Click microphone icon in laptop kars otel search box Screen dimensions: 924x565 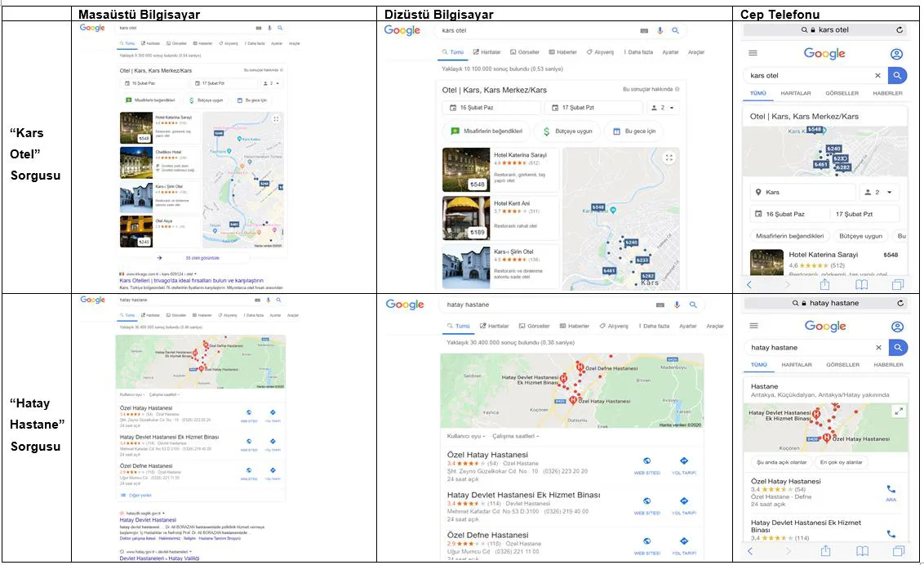pos(660,31)
